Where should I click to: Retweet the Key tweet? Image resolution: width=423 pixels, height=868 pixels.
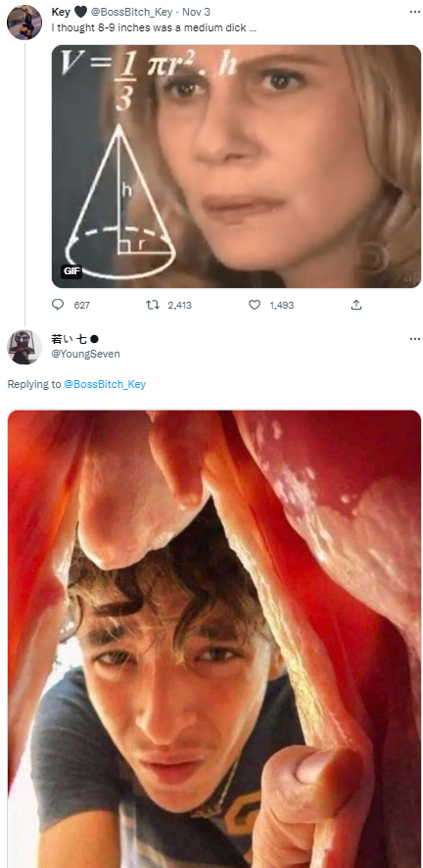(152, 305)
